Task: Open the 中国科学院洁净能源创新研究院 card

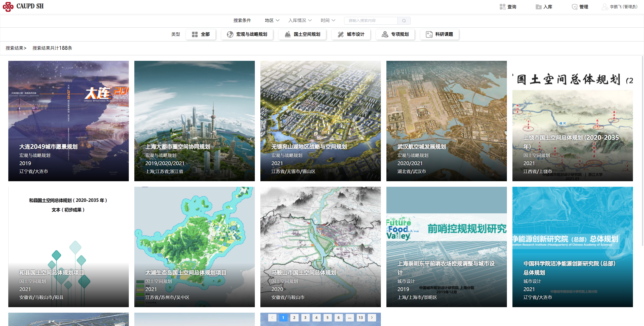Action: tap(573, 247)
